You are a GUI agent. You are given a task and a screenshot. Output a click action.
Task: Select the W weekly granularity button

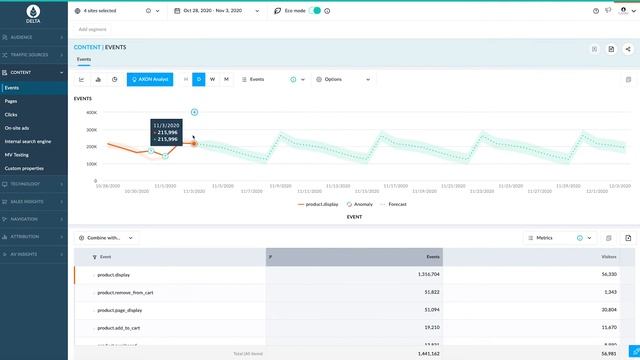(212, 80)
